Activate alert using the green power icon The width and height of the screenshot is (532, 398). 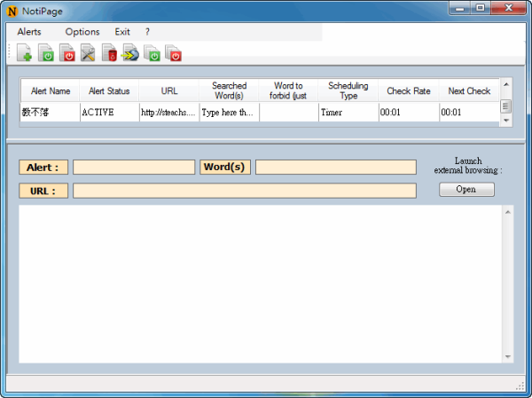(46, 54)
